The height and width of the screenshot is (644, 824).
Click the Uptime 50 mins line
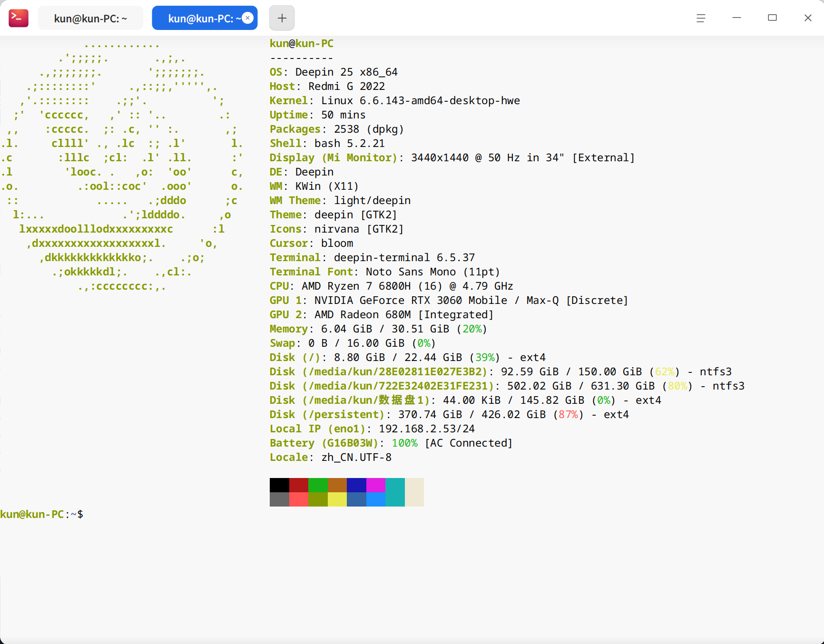(318, 115)
